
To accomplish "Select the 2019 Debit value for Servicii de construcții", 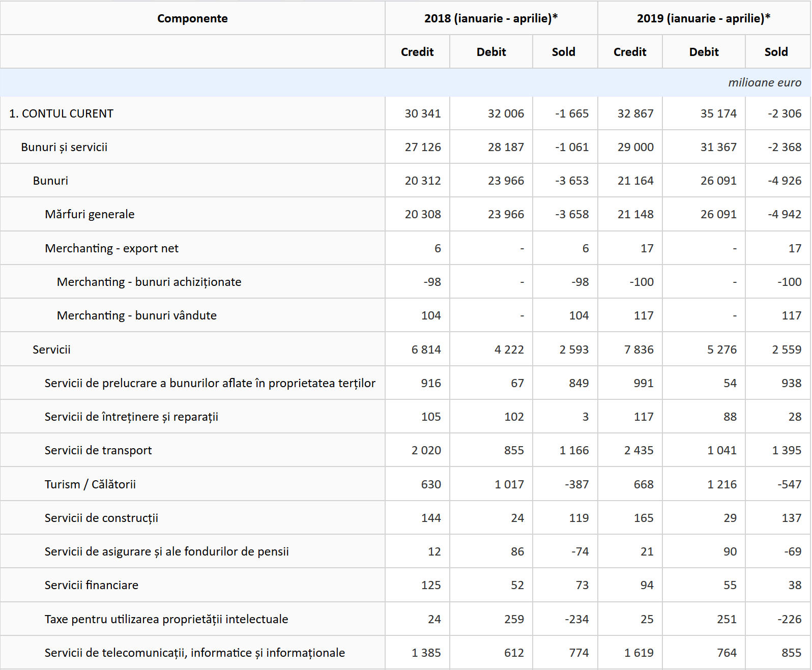I will tap(730, 518).
